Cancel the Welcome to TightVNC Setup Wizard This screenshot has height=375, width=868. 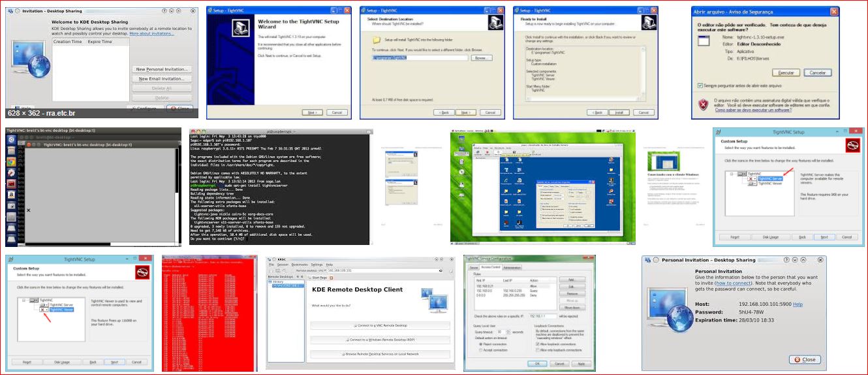337,112
